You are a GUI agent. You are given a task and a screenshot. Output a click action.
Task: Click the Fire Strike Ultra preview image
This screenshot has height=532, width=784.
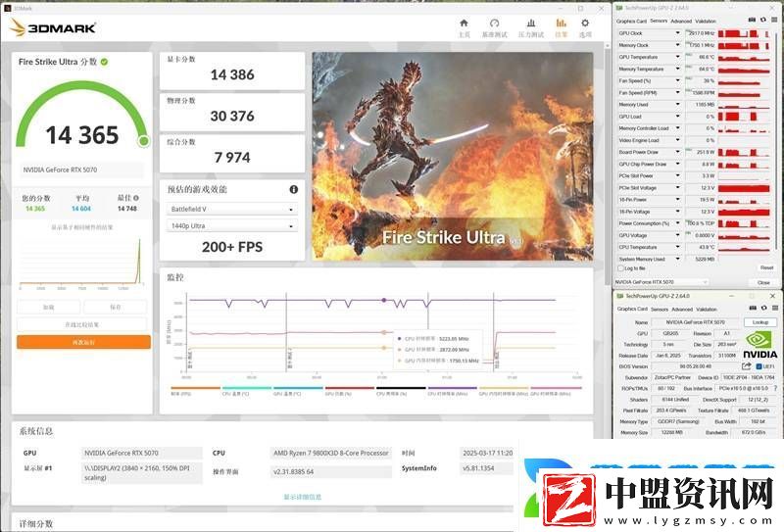(x=453, y=156)
